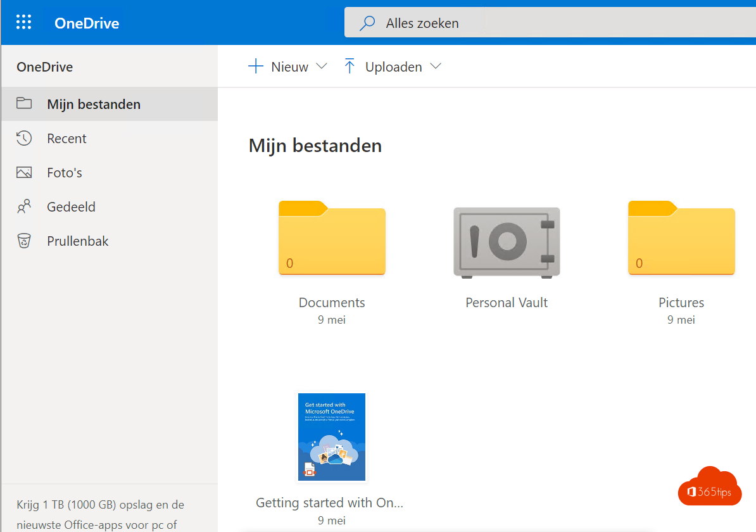This screenshot has height=532, width=756.
Task: Click the Prullenbak recycle bin icon
Action: coord(24,241)
